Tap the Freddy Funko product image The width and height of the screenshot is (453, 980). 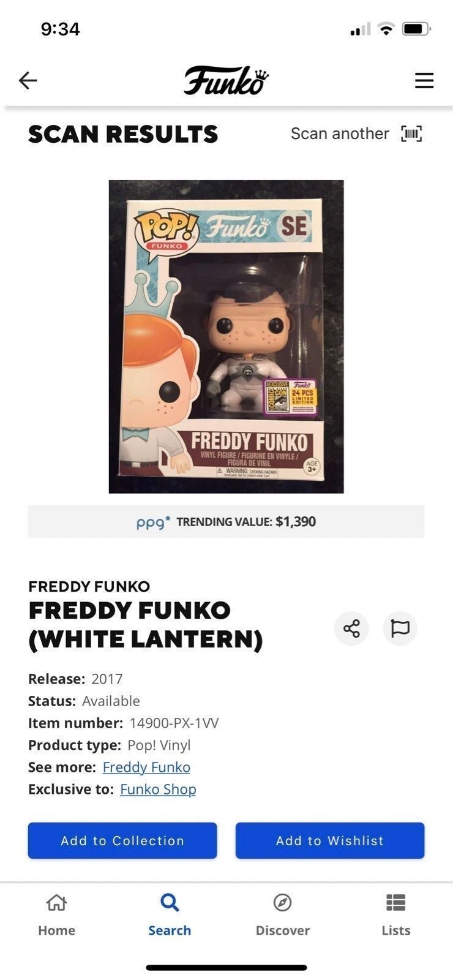click(226, 336)
